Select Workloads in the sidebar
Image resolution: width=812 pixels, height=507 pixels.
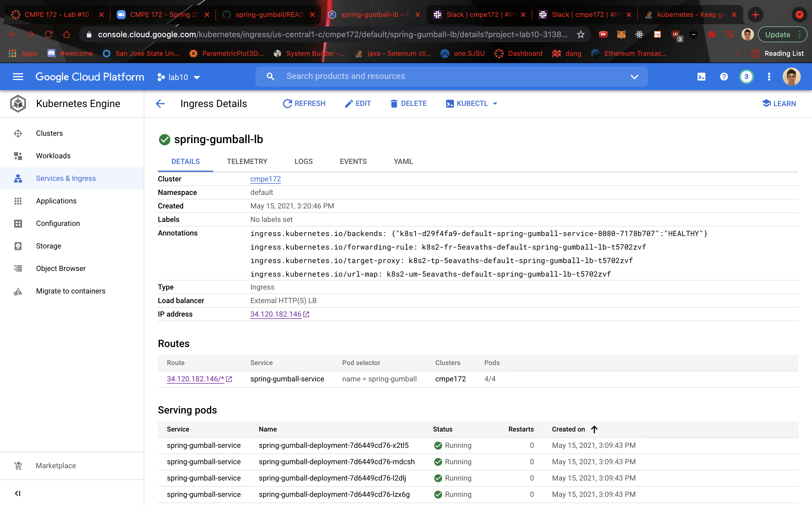[53, 156]
